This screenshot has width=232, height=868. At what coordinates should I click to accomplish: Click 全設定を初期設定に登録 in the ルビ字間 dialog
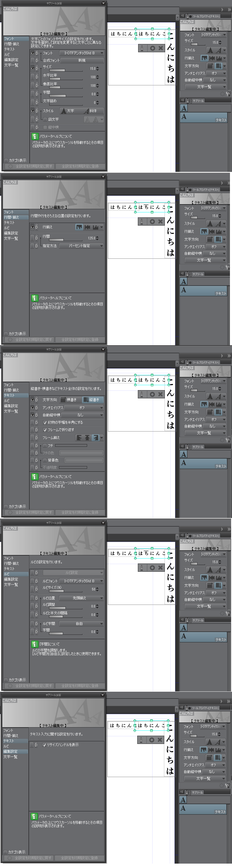coord(80,686)
